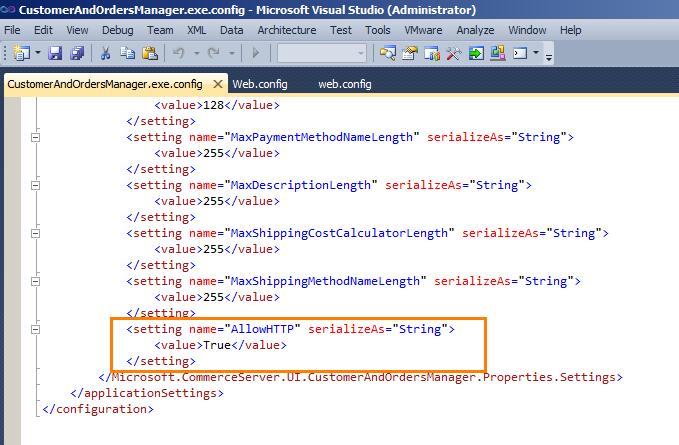Screen dimensions: 679x445
Task: Open the Undo history dropdown arrow
Action: (197, 53)
